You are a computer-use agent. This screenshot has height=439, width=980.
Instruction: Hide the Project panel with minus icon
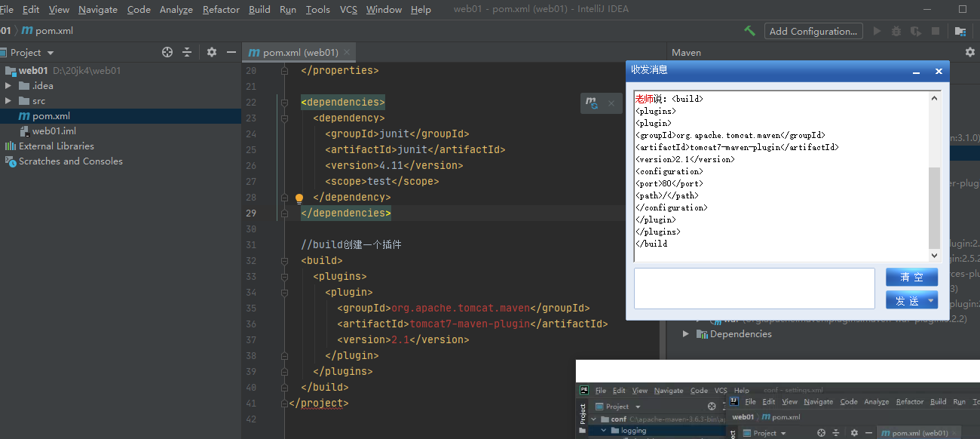click(x=230, y=52)
